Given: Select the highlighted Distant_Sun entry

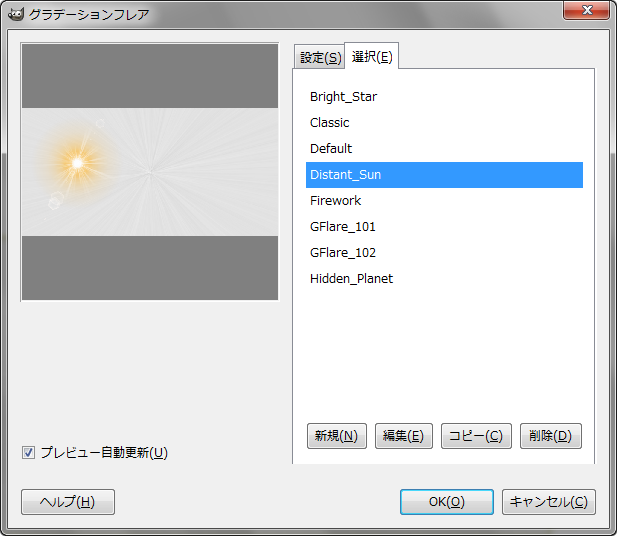Looking at the screenshot, I should pos(444,175).
